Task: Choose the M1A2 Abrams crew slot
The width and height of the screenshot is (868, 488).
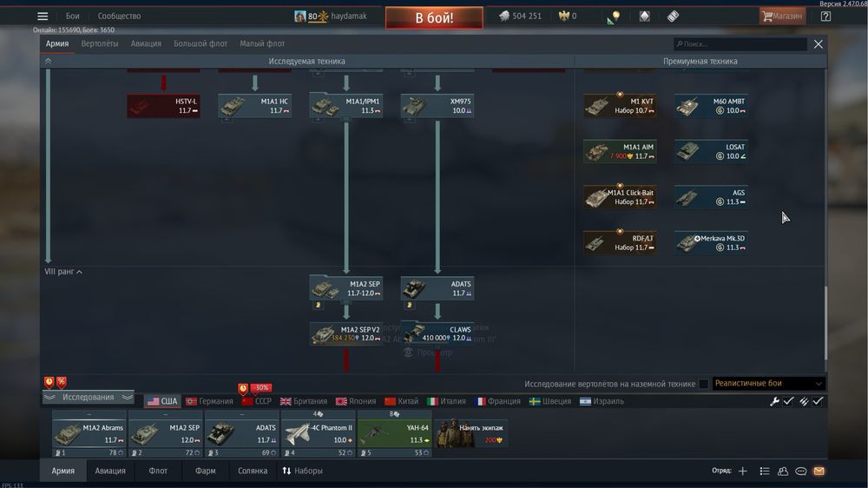Action: pyautogui.click(x=89, y=433)
